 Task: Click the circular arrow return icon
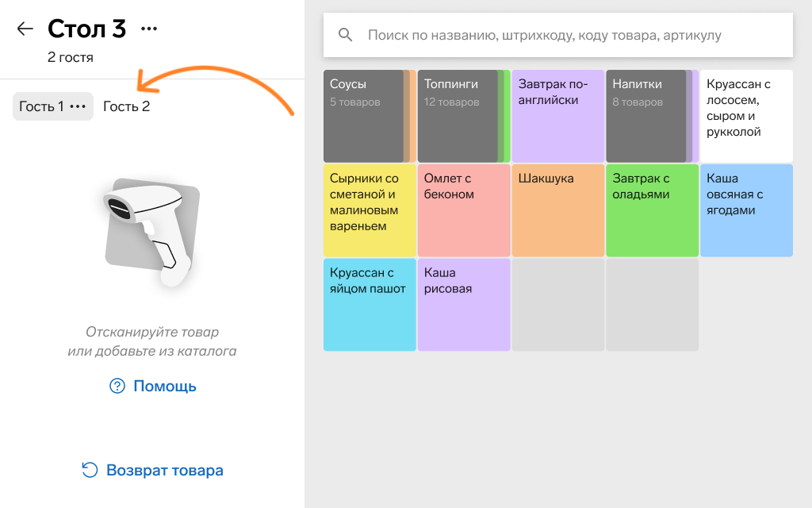[x=90, y=470]
